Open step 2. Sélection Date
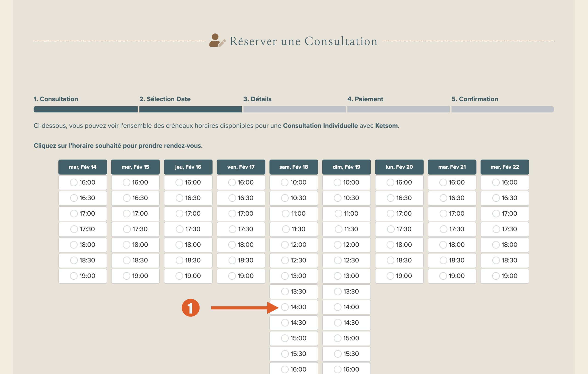The width and height of the screenshot is (588, 374). pos(165,99)
